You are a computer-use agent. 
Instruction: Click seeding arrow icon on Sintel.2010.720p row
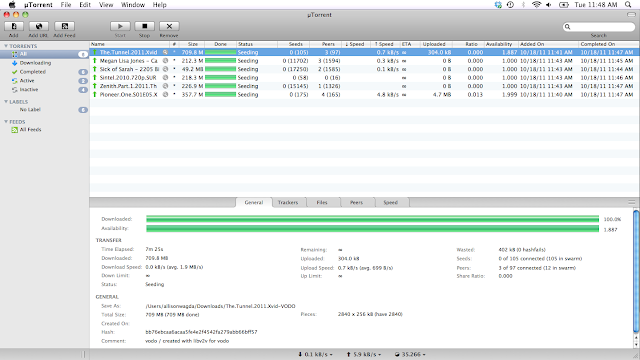point(95,78)
